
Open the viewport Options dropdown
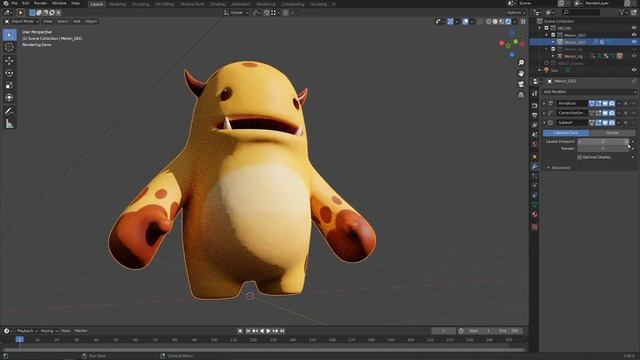pyautogui.click(x=515, y=13)
